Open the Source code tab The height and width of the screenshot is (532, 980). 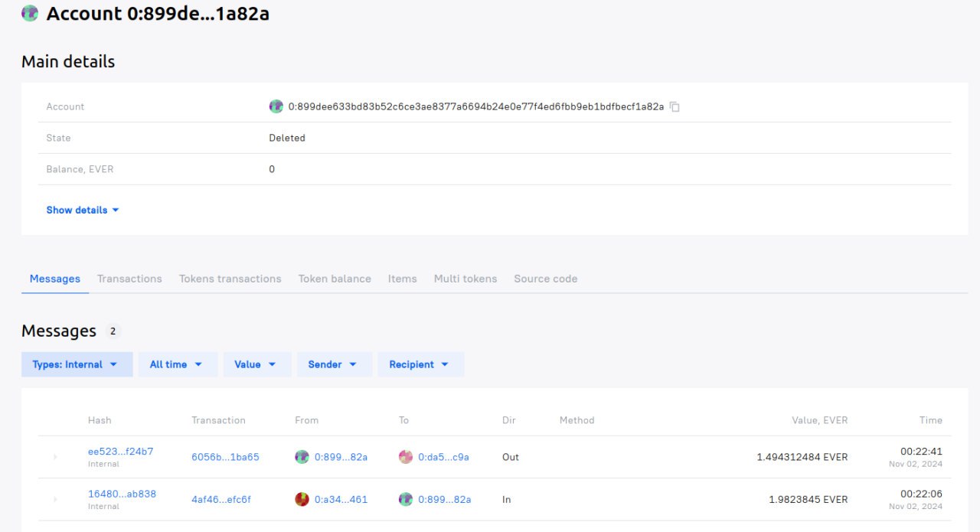pyautogui.click(x=545, y=279)
